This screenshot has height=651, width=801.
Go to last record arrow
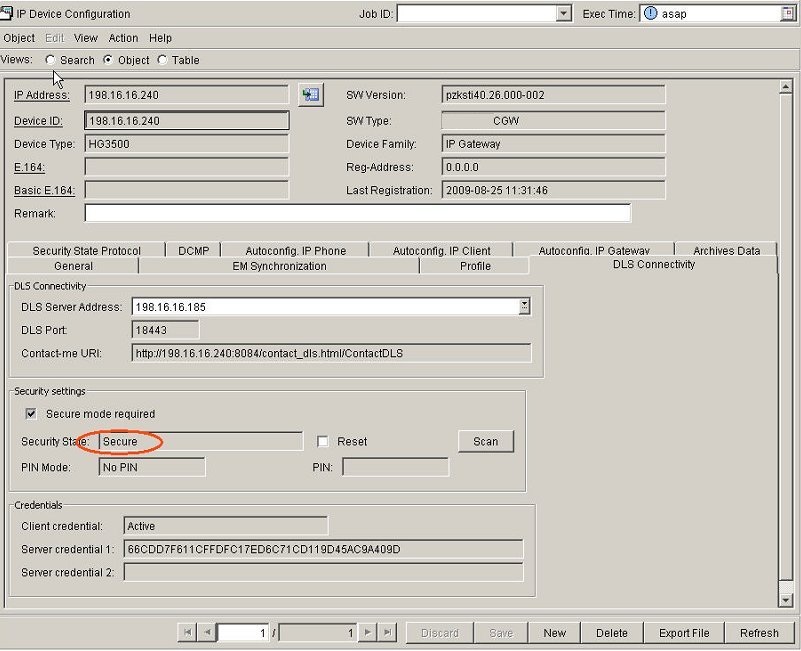click(387, 633)
